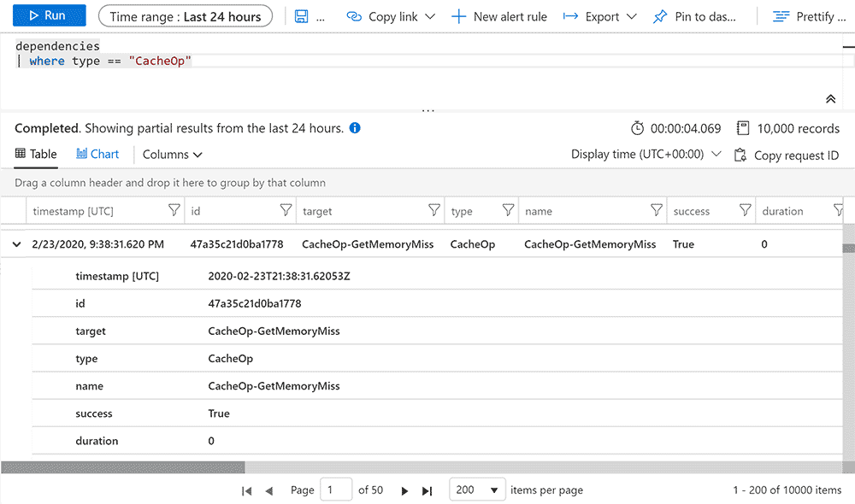Image resolution: width=855 pixels, height=504 pixels.
Task: Collapse the expanded CacheOp result row
Action: click(15, 243)
